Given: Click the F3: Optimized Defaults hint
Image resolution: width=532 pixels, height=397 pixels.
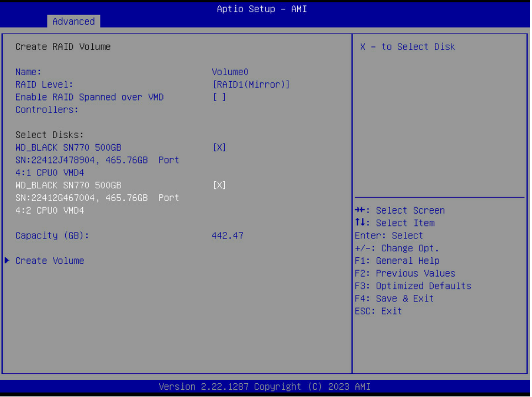Looking at the screenshot, I should pos(413,286).
